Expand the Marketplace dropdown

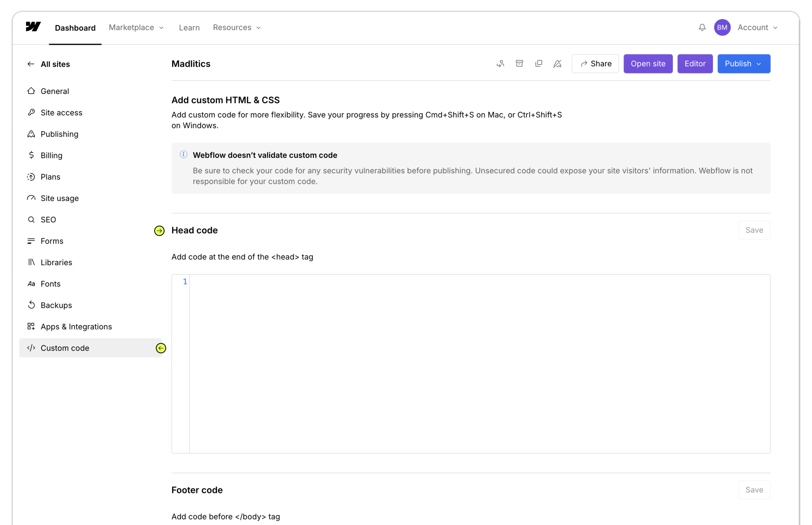coord(136,27)
